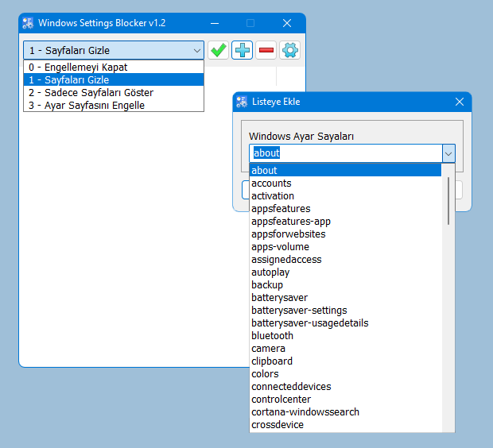Remove entry with the red minus icon

(x=266, y=50)
